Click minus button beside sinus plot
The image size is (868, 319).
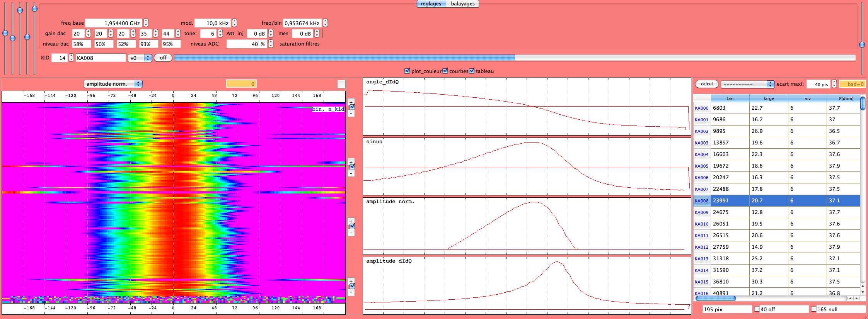coord(351,173)
